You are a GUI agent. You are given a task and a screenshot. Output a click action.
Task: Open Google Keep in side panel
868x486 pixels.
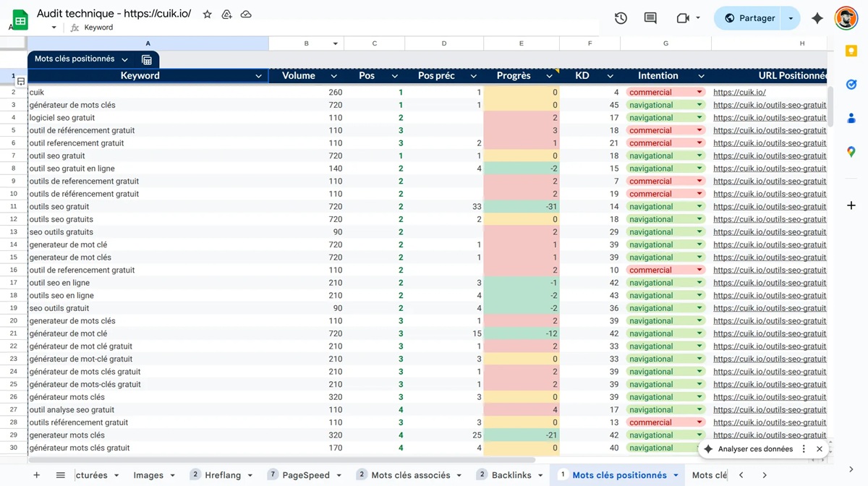851,51
